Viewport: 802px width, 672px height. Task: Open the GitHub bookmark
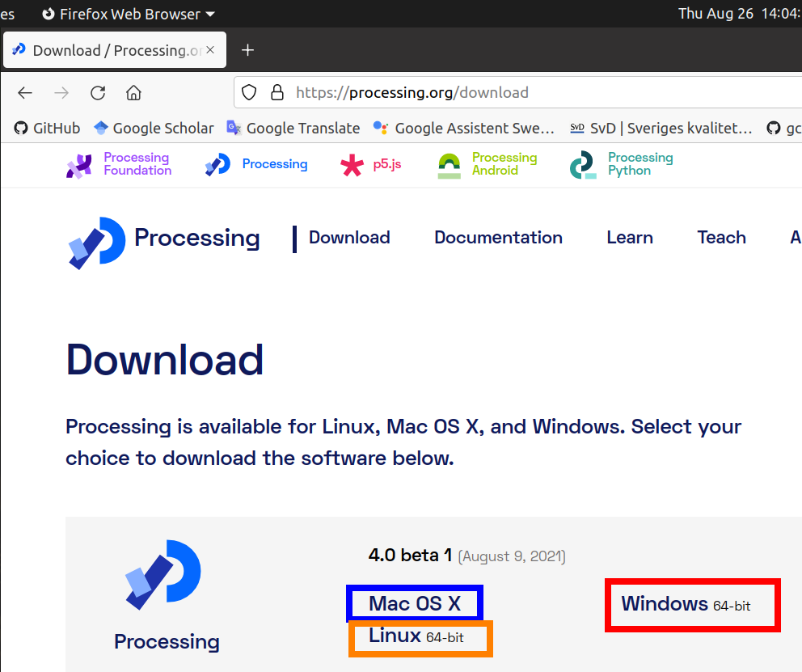point(47,128)
